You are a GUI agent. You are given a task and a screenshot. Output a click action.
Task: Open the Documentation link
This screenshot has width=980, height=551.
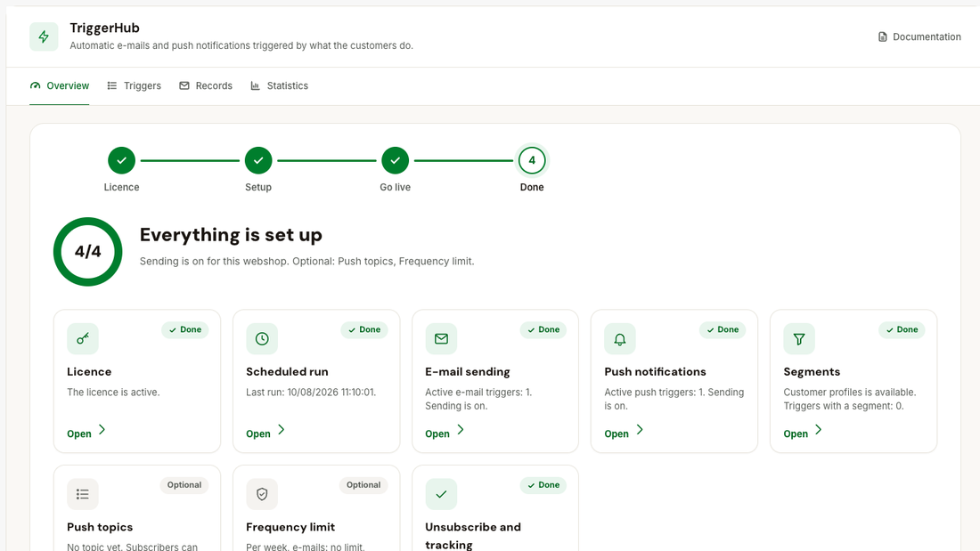click(919, 36)
